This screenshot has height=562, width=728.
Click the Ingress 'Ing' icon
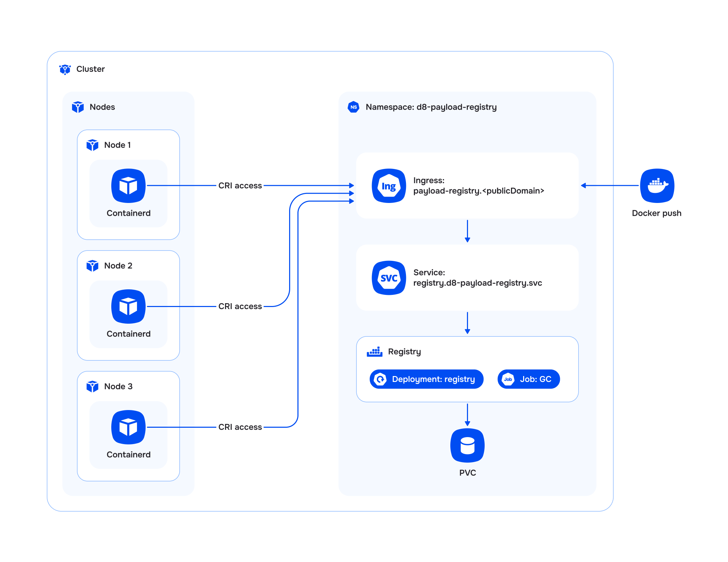[389, 186]
